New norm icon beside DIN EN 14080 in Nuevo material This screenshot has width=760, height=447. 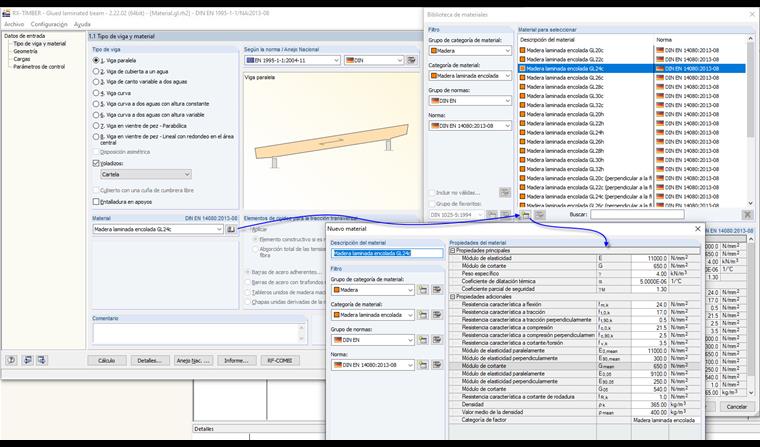click(423, 365)
